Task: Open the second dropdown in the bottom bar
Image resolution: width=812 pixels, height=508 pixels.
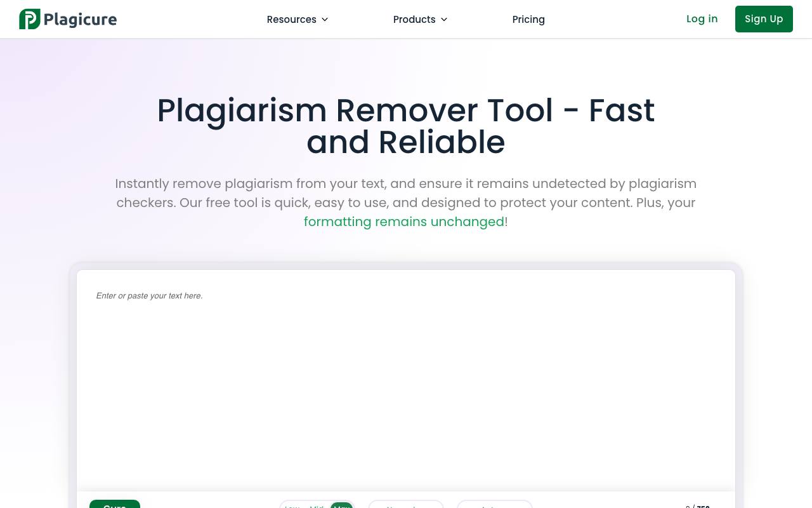Action: coord(495,504)
